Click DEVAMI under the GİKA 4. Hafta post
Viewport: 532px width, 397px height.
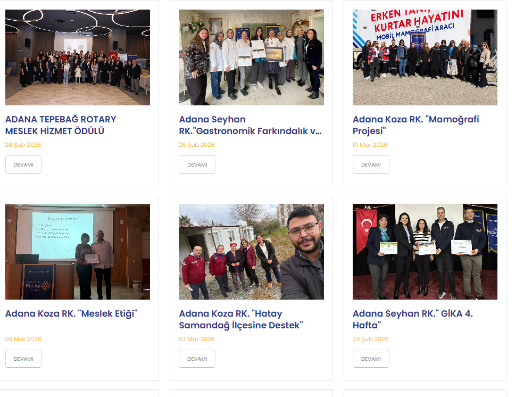[371, 359]
